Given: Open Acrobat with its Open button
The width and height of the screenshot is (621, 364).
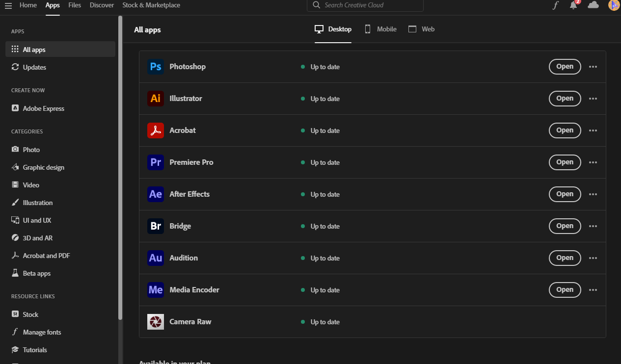Looking at the screenshot, I should (x=565, y=130).
